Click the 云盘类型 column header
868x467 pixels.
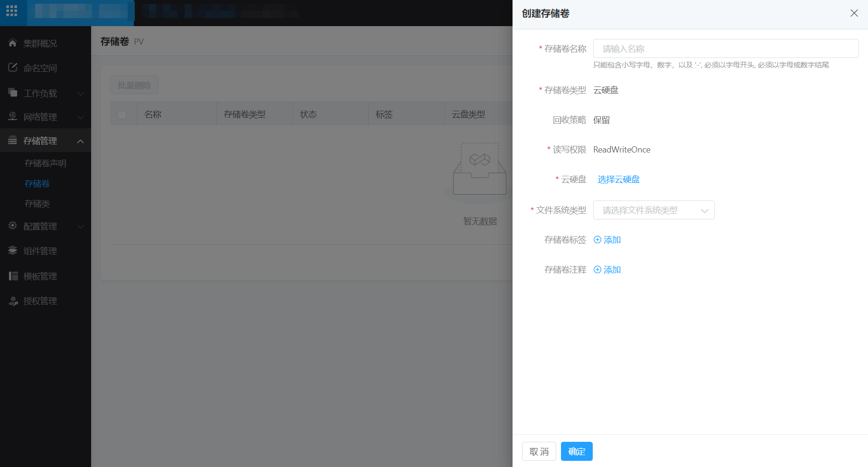tap(468, 114)
